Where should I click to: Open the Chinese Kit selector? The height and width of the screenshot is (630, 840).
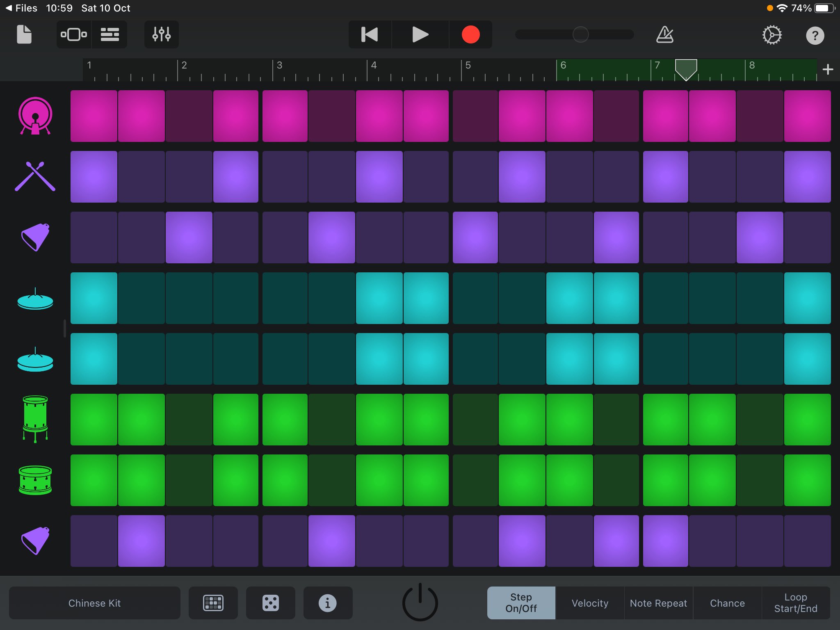(x=94, y=603)
